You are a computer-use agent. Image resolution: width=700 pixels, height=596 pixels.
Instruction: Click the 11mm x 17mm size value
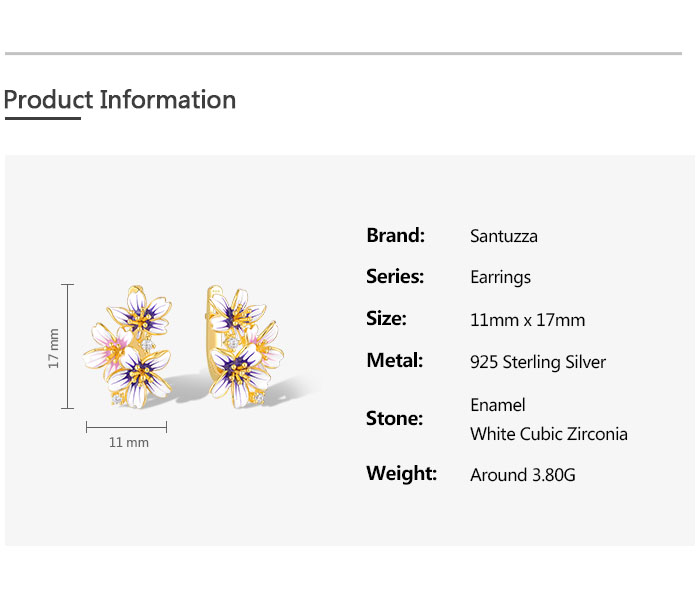527,320
